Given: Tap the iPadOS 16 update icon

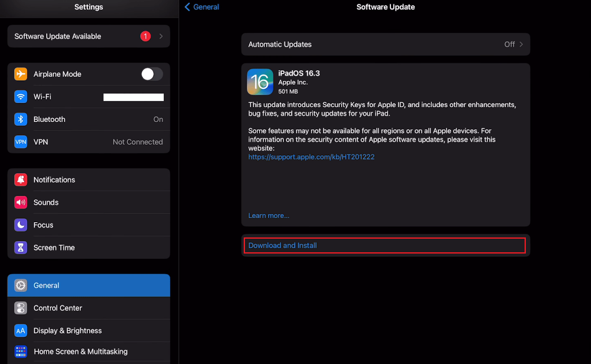Looking at the screenshot, I should (x=260, y=82).
